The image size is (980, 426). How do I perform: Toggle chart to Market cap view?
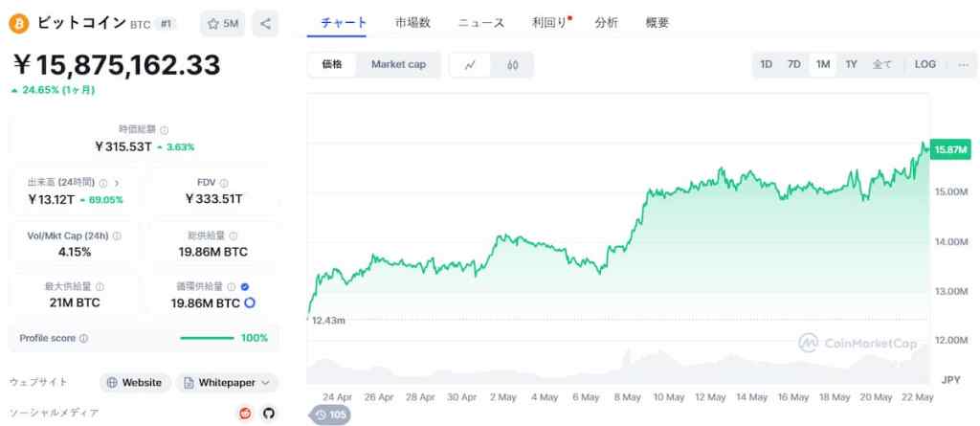(x=398, y=64)
